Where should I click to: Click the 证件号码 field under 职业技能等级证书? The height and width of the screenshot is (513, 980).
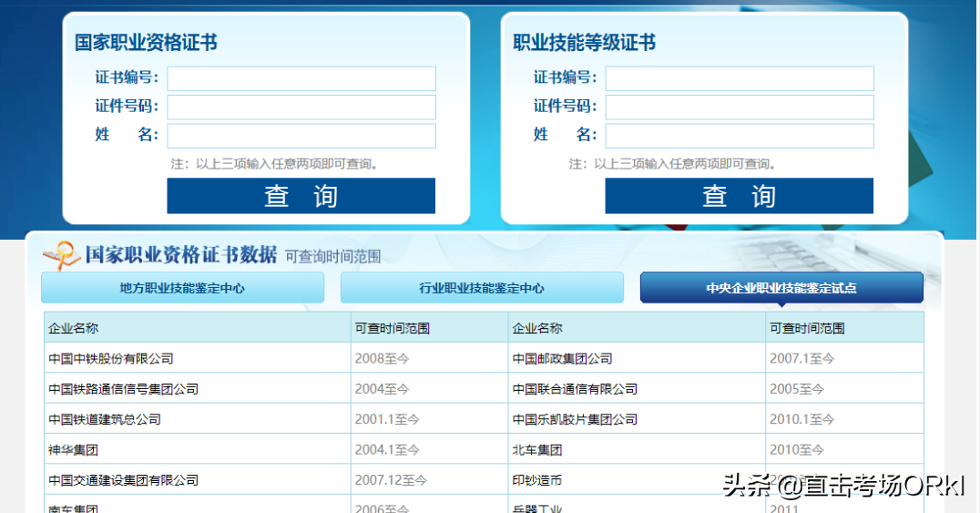(x=740, y=107)
